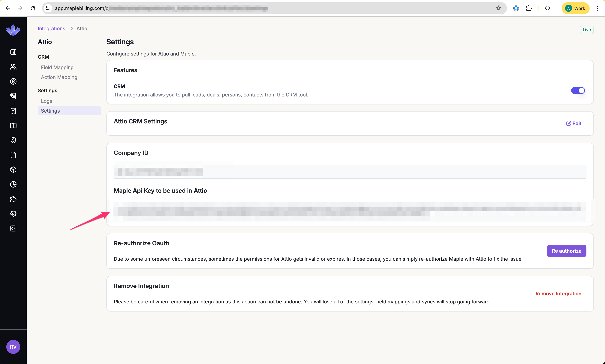Viewport: 605px width, 364px height.
Task: Open the customers people icon in sidebar
Action: 13,67
